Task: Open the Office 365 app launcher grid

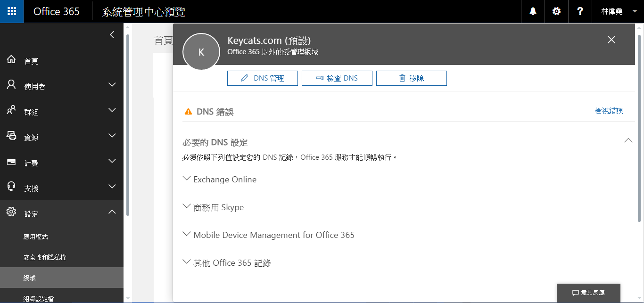Action: 12,11
